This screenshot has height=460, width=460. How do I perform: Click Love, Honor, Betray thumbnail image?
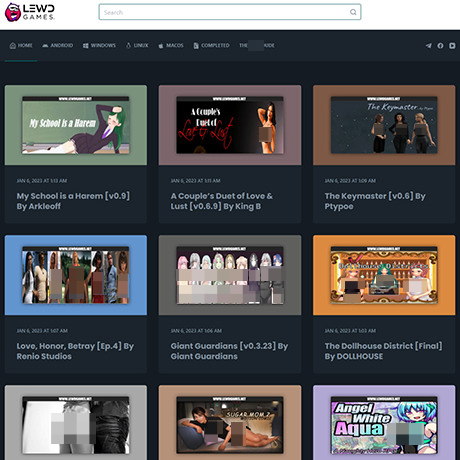[76, 275]
